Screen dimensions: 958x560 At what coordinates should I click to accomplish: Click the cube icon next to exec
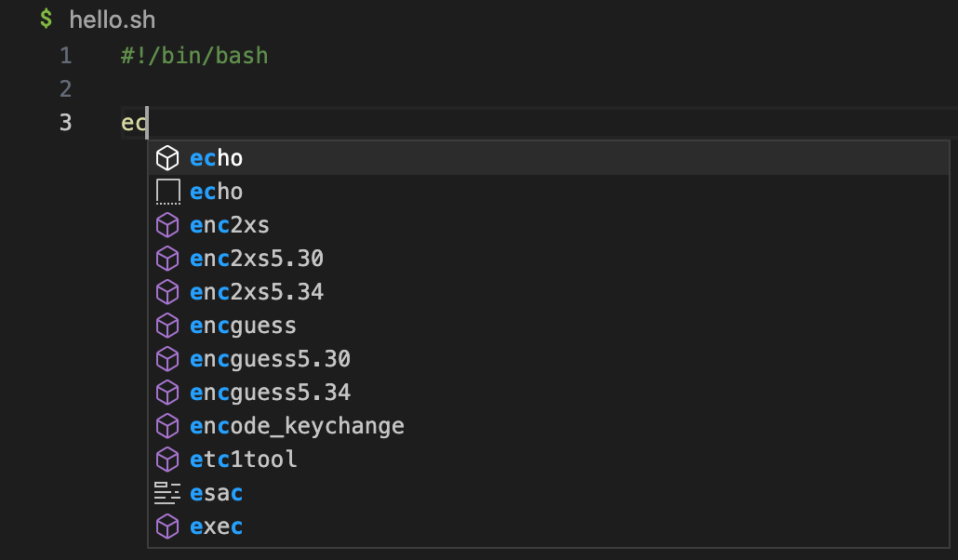(x=166, y=527)
